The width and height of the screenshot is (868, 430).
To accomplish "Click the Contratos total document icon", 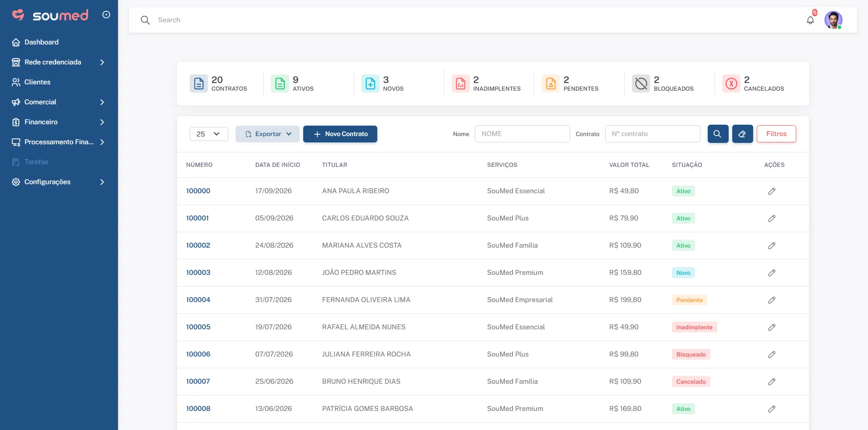I will [x=199, y=83].
